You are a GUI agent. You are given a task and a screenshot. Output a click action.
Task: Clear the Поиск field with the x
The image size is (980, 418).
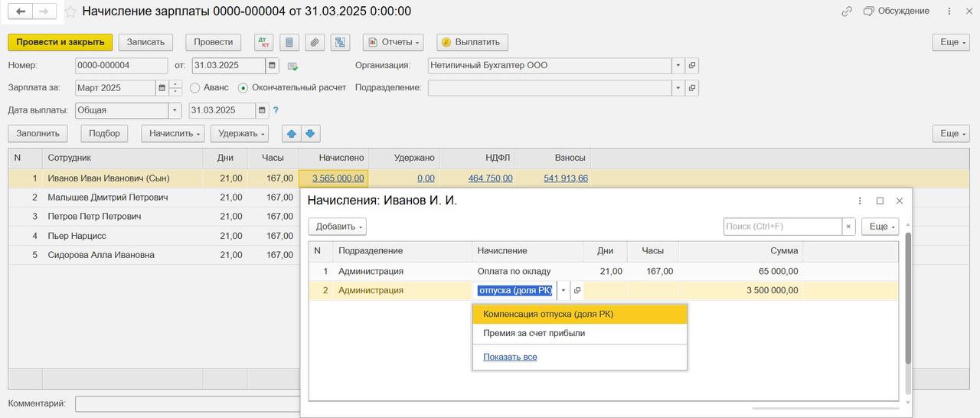tap(848, 227)
